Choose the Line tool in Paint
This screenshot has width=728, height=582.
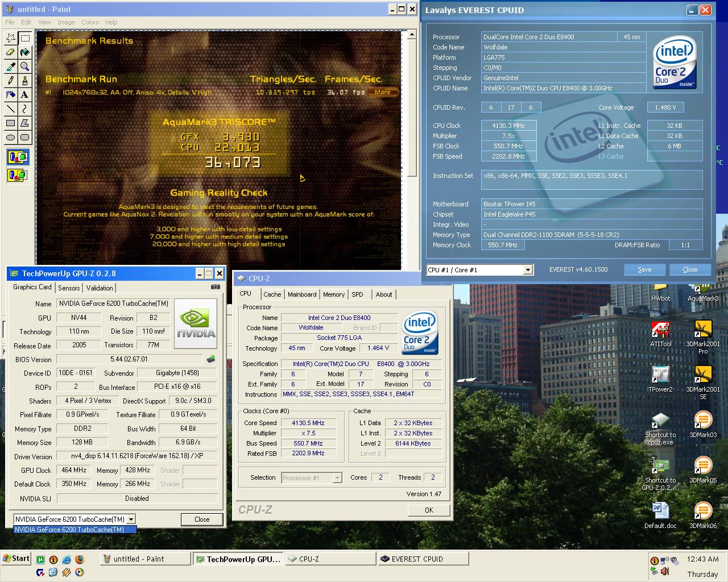tap(11, 109)
